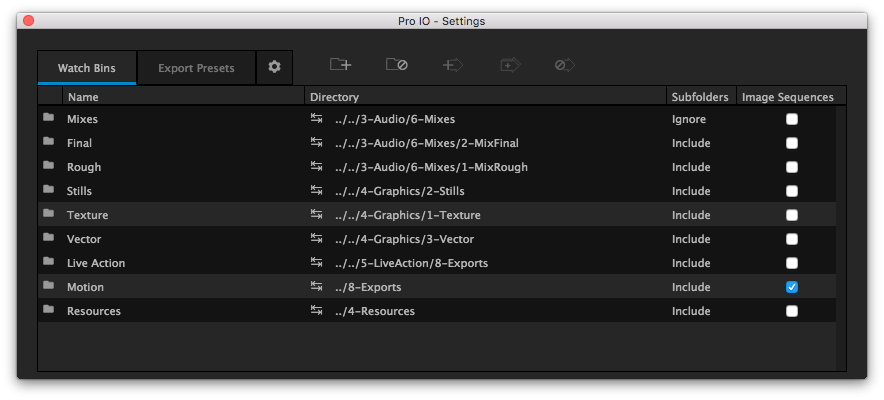Sort by the Name column header
This screenshot has width=884, height=400.
pyautogui.click(x=83, y=97)
